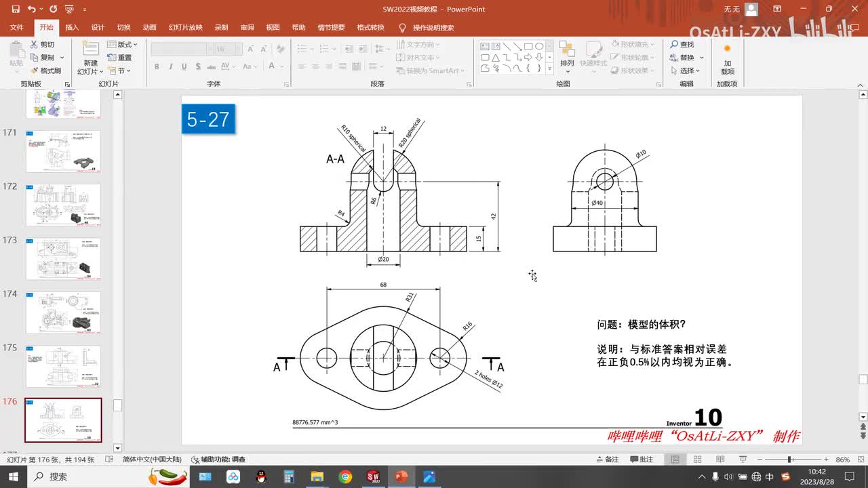Screen dimensions: 868x488
Task: Click the Redo icon in title bar
Action: click(52, 9)
